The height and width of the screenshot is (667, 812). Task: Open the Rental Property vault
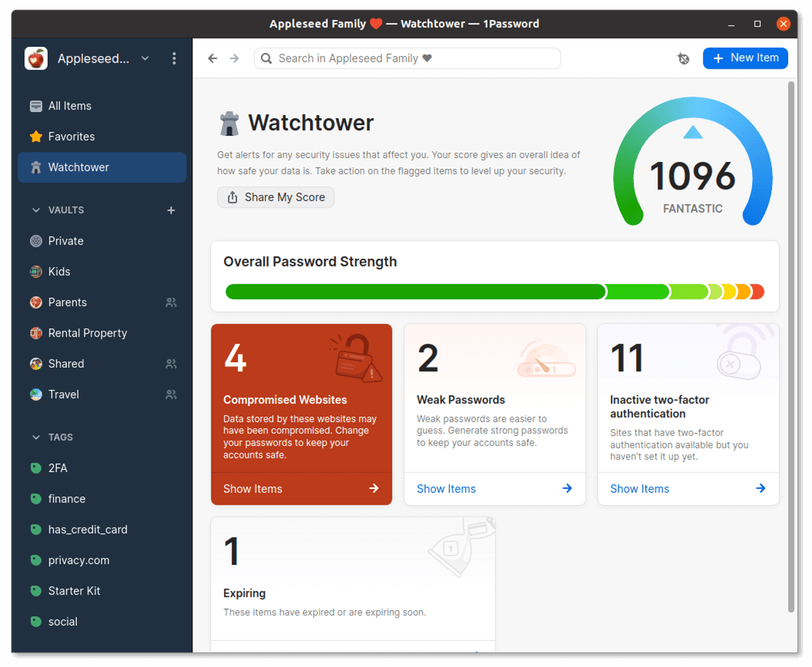coord(87,332)
